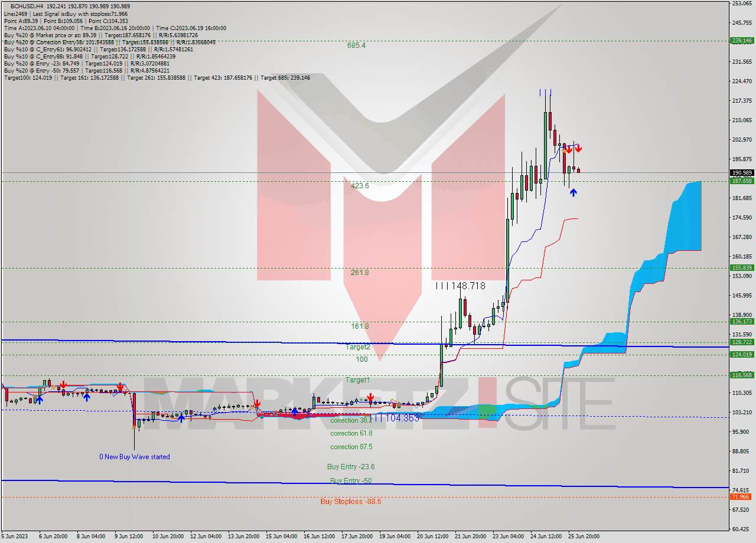The width and height of the screenshot is (756, 543).
Task: Click the 685.4 Fibonacci level label
Action: point(357,45)
